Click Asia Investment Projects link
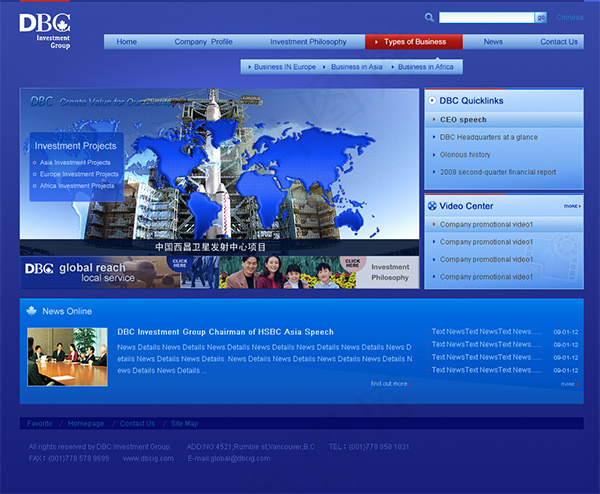Screen dimensions: 600x494 click(75, 162)
